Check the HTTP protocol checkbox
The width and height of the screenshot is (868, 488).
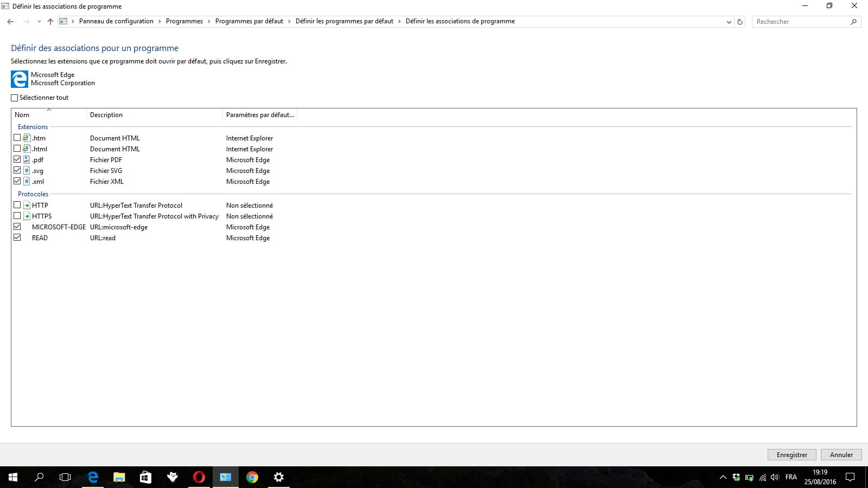coord(17,205)
